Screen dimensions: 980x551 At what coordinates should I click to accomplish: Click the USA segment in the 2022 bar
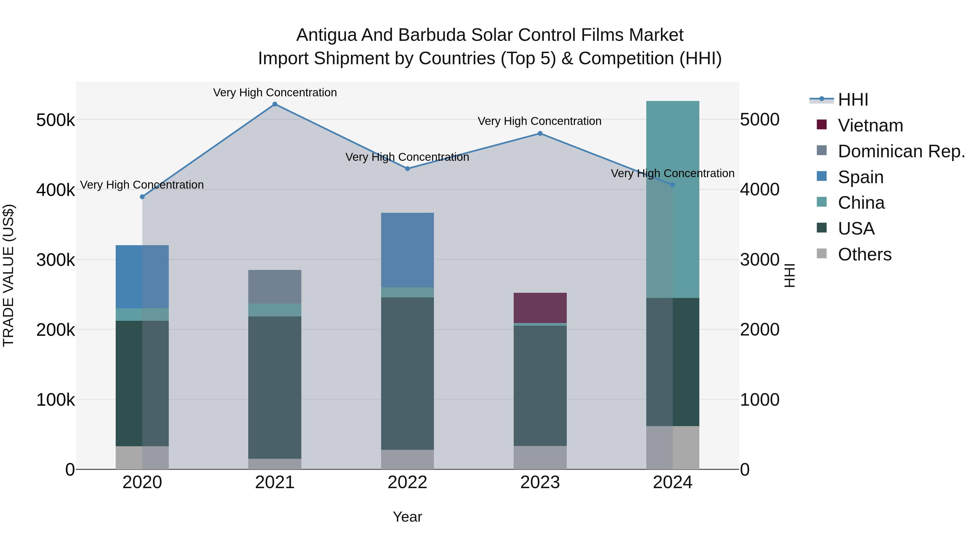coord(408,373)
